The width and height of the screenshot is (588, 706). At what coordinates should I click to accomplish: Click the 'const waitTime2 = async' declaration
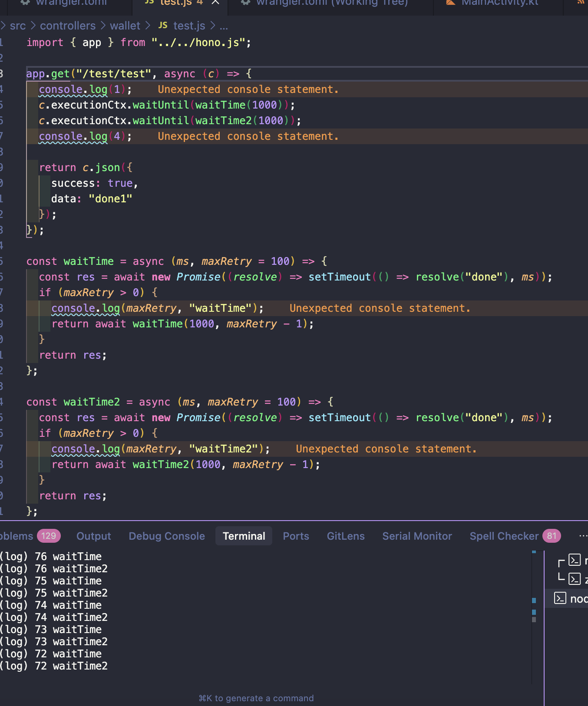pos(180,402)
